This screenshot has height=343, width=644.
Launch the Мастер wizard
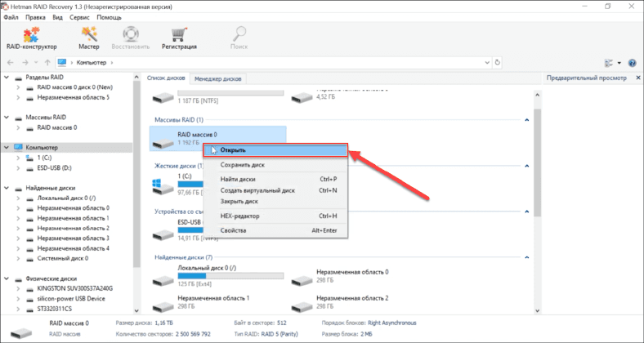(89, 38)
